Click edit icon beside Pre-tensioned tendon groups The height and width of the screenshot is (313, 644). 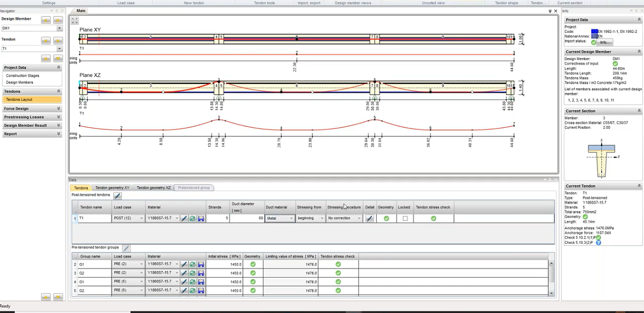point(126,248)
